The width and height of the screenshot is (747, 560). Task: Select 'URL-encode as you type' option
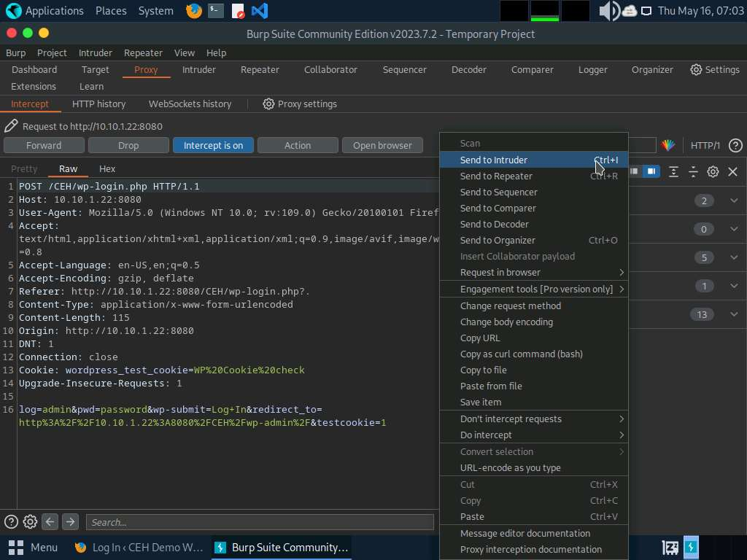tap(510, 467)
